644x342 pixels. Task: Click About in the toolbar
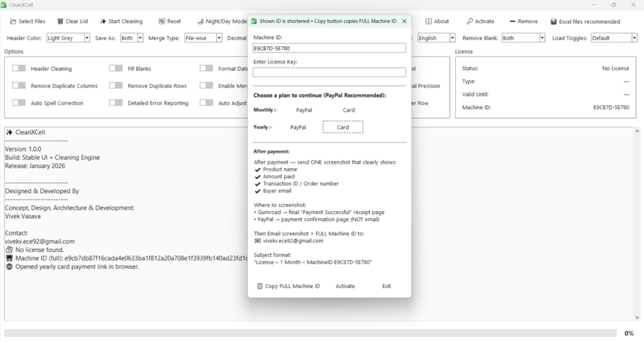(437, 21)
